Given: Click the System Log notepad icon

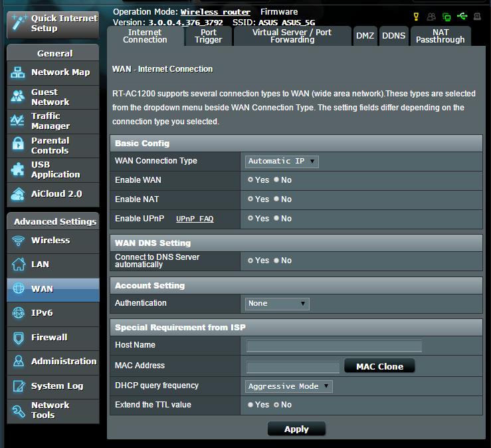Looking at the screenshot, I should 19,386.
